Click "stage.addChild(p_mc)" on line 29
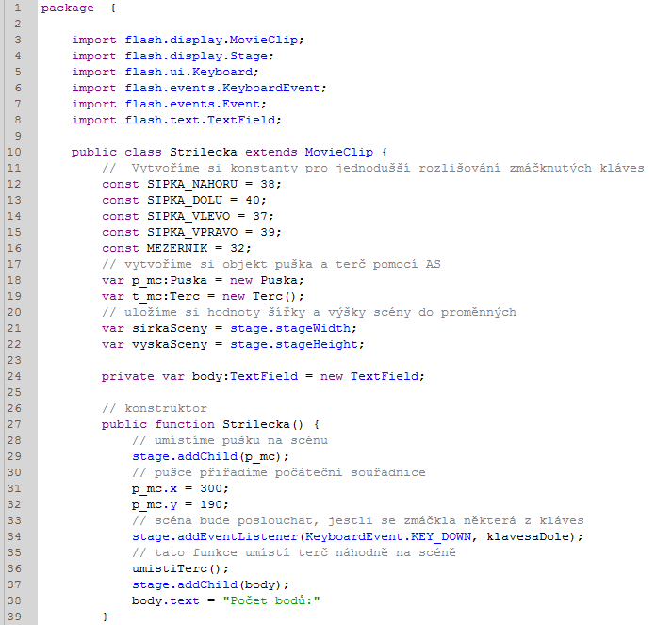This screenshot has width=672, height=625. (x=206, y=457)
